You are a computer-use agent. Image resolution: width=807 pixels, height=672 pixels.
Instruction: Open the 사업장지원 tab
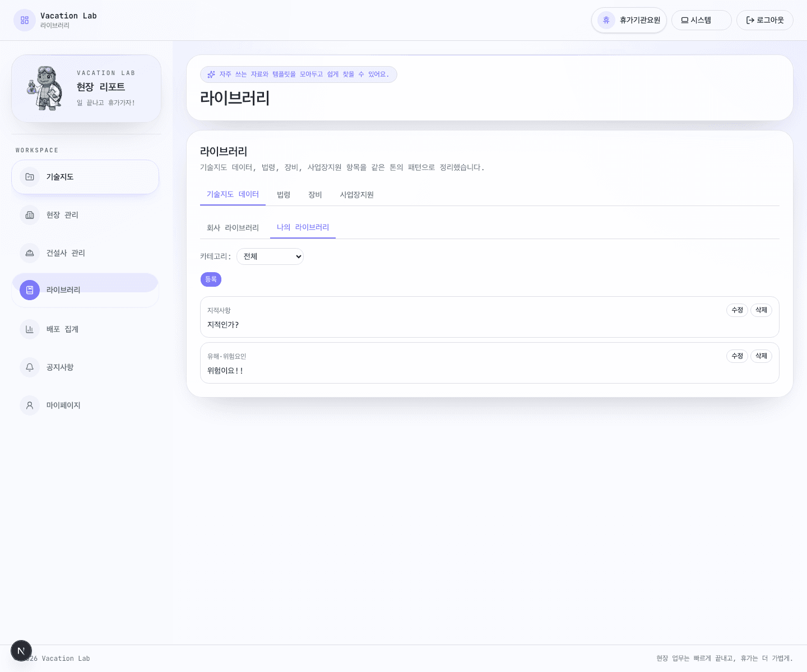click(x=356, y=195)
